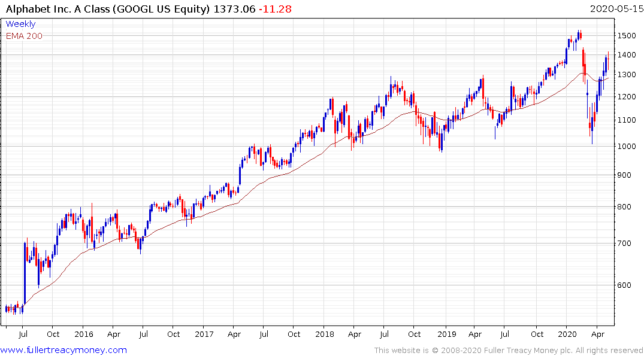644x359 pixels.
Task: Select the 1100 price axis label
Action: click(627, 120)
